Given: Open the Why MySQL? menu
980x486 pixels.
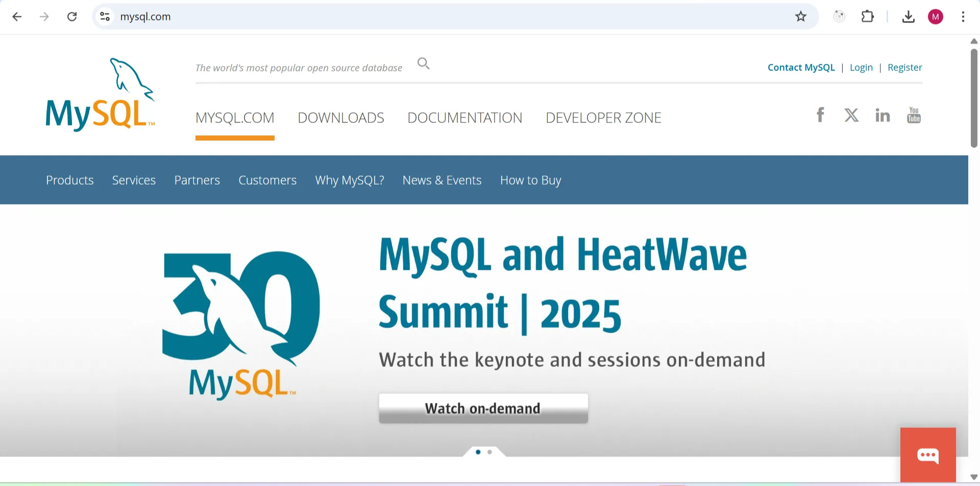Looking at the screenshot, I should click(350, 180).
